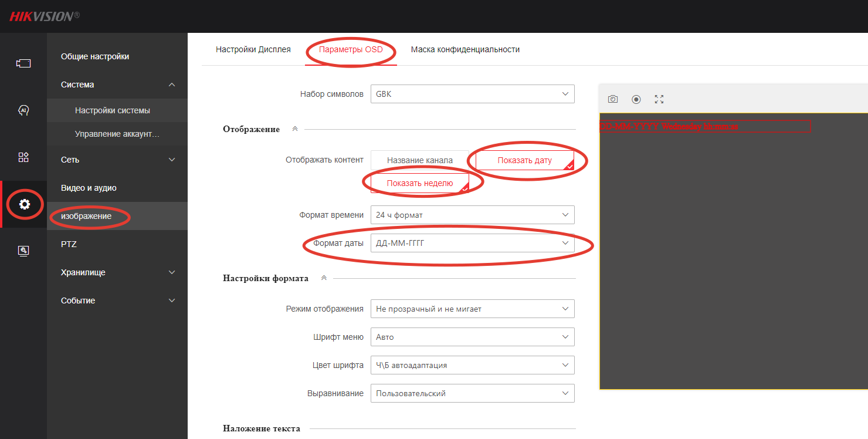Open the Формат времени dropdown
The height and width of the screenshot is (439, 868).
pos(473,215)
